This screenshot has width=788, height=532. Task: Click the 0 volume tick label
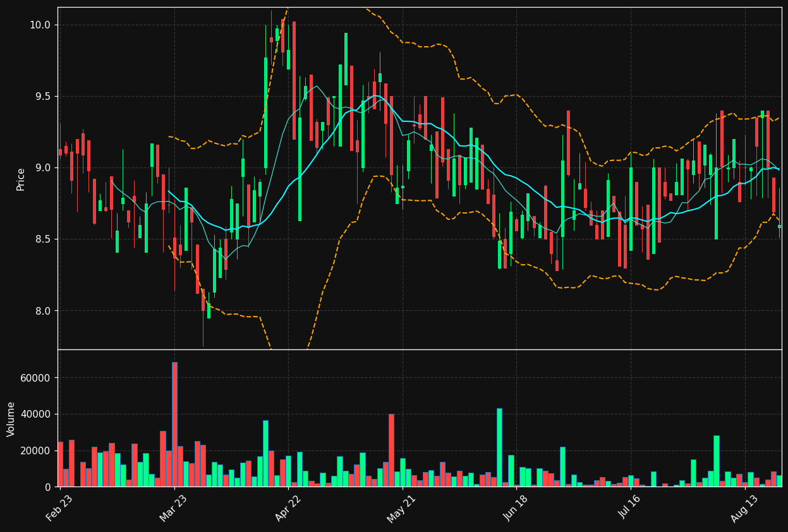coord(47,487)
